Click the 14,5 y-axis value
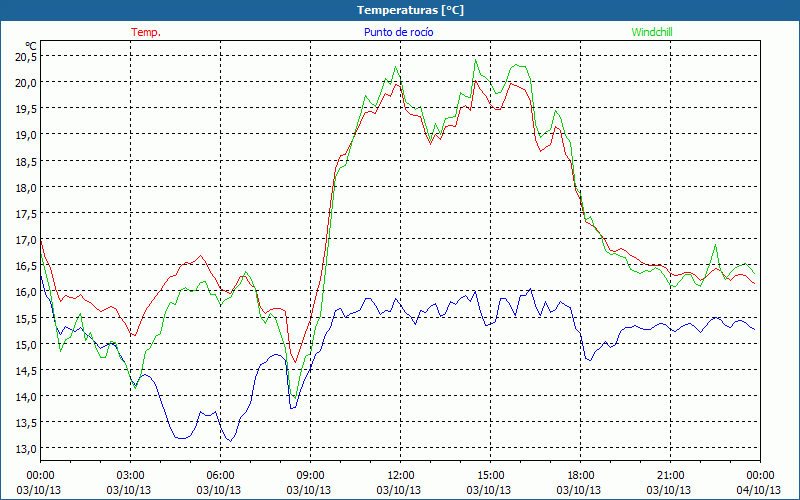The height and width of the screenshot is (500, 800). 26,371
